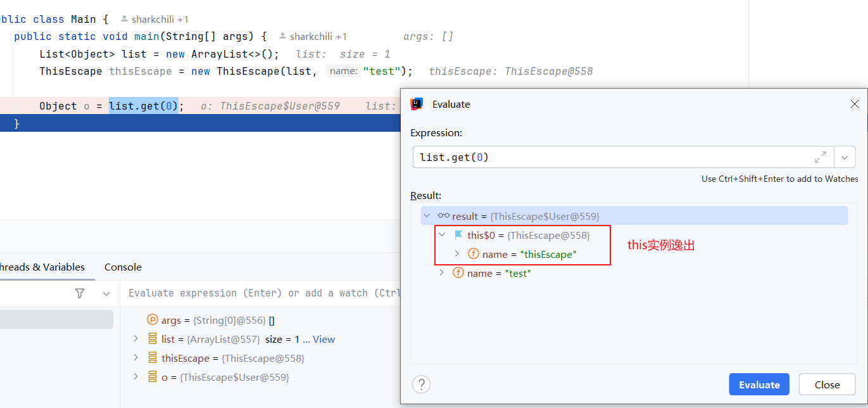Expand the o variable node
The image size is (868, 408).
[x=135, y=377]
